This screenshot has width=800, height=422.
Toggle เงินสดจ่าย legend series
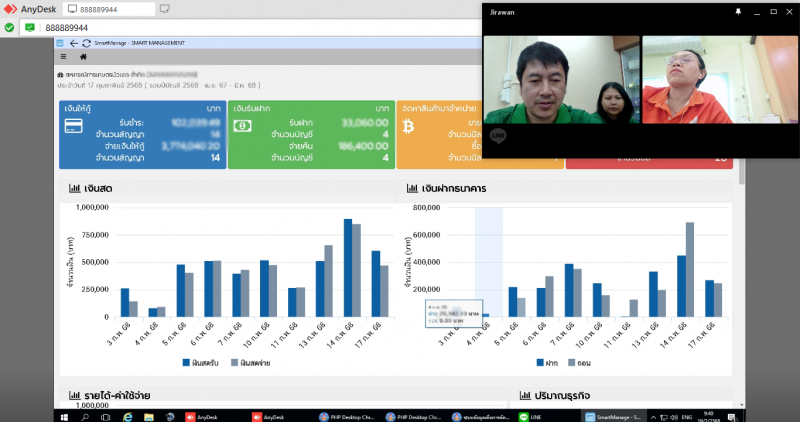coord(251,363)
